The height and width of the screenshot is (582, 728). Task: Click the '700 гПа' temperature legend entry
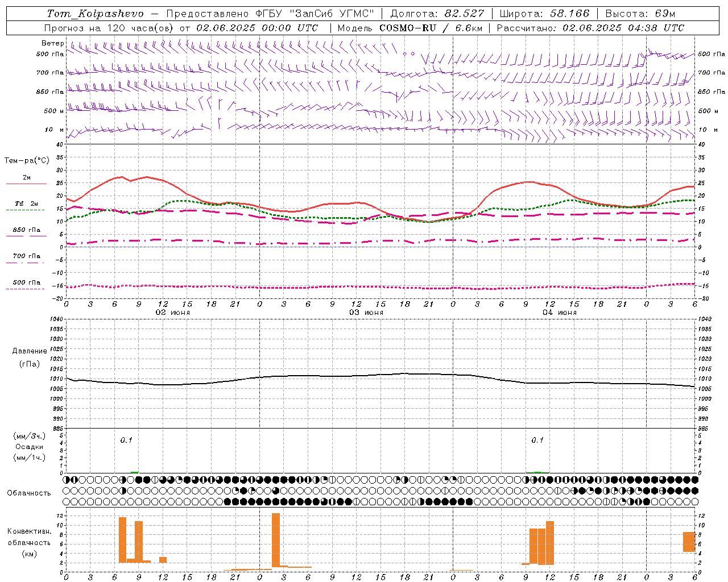pyautogui.click(x=26, y=256)
